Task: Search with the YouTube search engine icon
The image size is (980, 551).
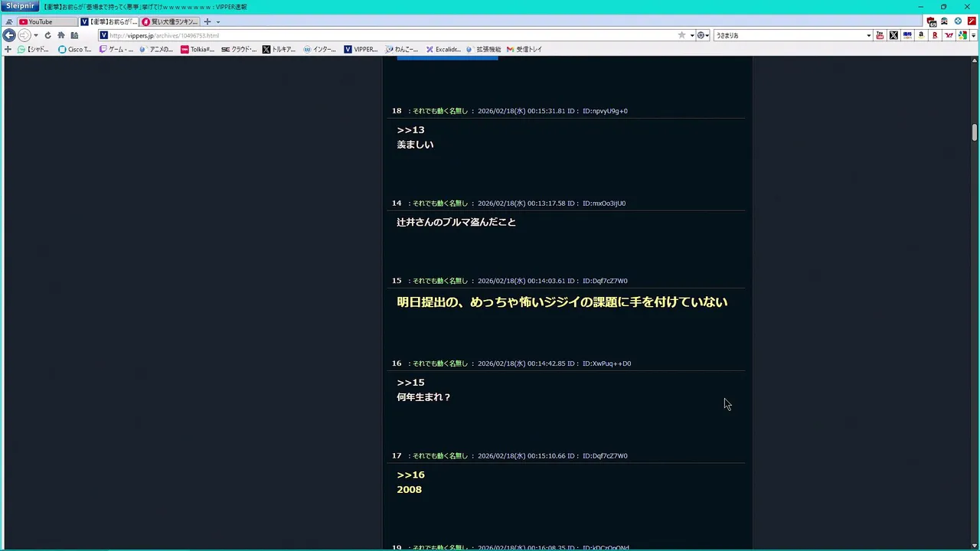Action: click(x=880, y=35)
